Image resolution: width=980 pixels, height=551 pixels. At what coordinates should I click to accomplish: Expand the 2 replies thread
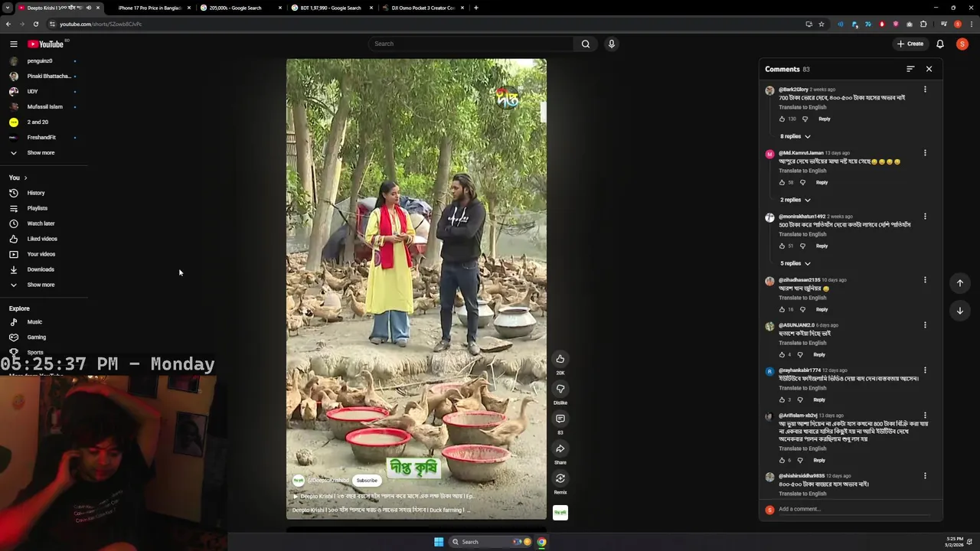[795, 200]
